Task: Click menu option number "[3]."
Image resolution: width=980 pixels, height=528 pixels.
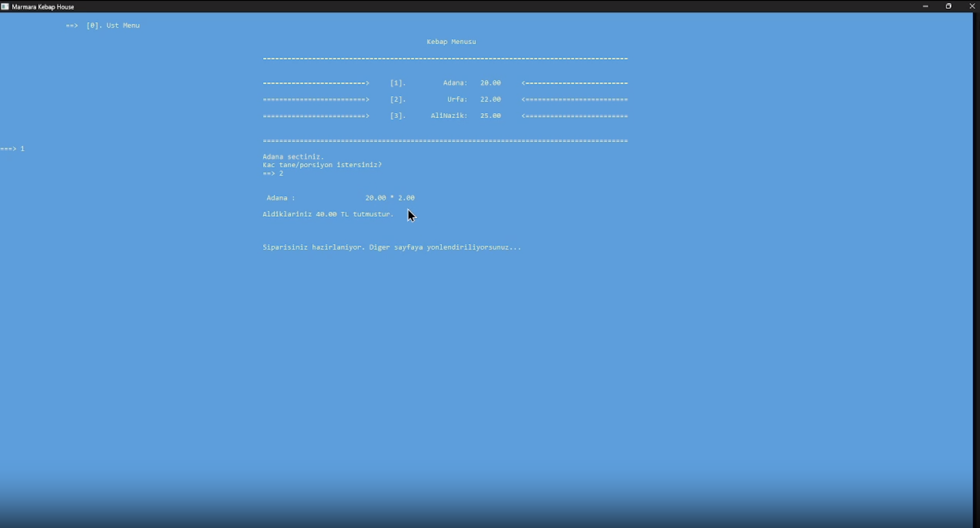Action: coord(398,116)
